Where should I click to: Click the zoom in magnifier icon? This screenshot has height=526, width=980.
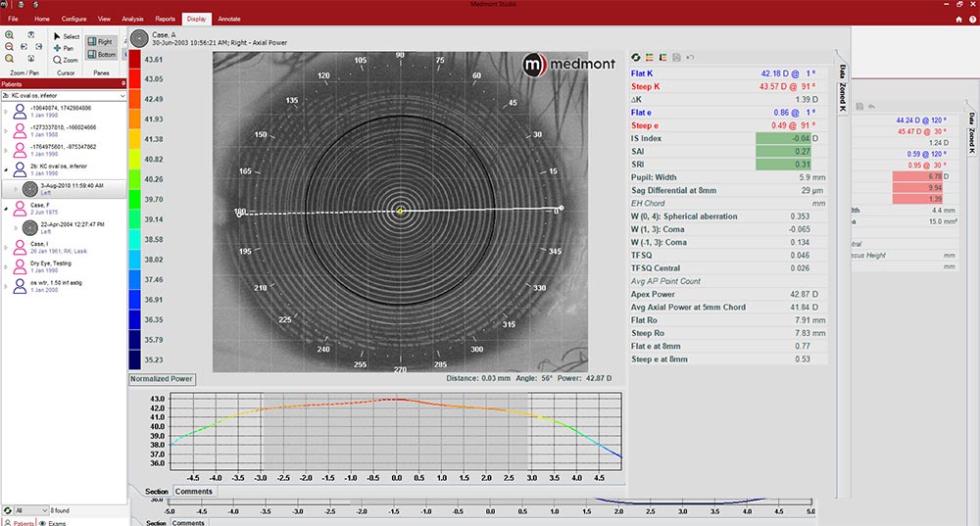click(x=10, y=35)
